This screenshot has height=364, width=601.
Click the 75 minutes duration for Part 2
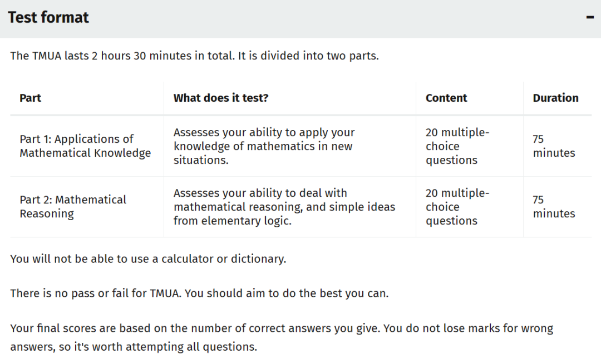click(x=554, y=207)
